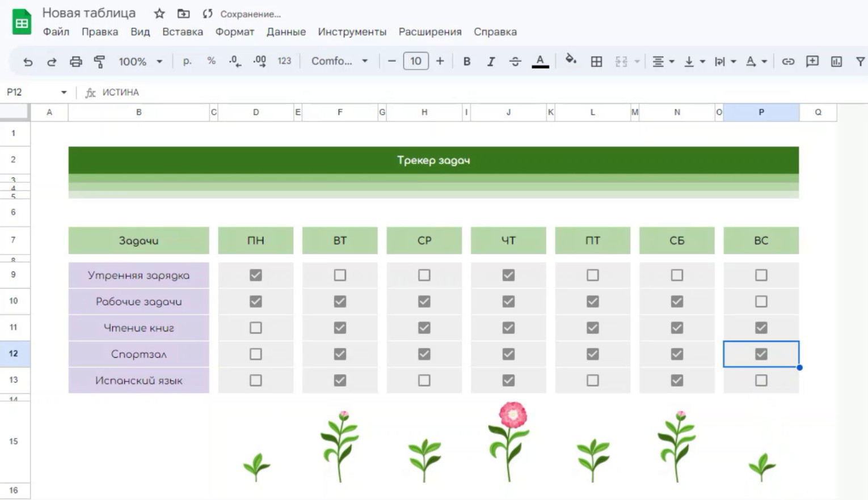This screenshot has width=868, height=500.
Task: Click the undo arrow
Action: click(28, 61)
